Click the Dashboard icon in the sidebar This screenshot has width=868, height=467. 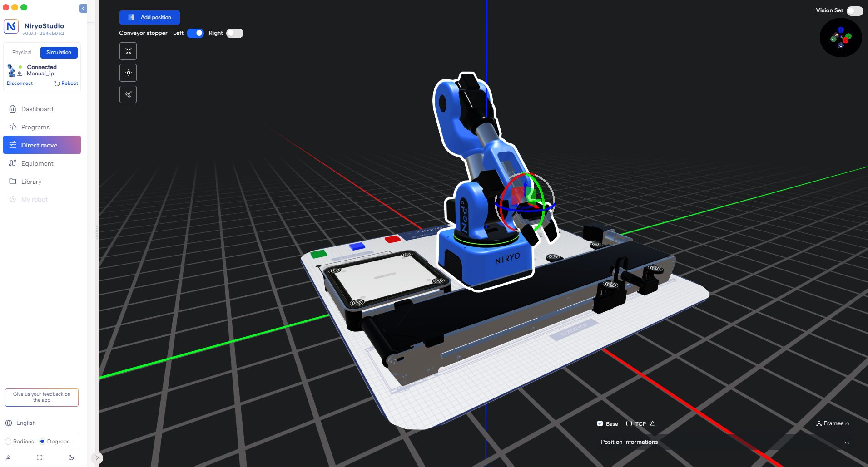12,108
